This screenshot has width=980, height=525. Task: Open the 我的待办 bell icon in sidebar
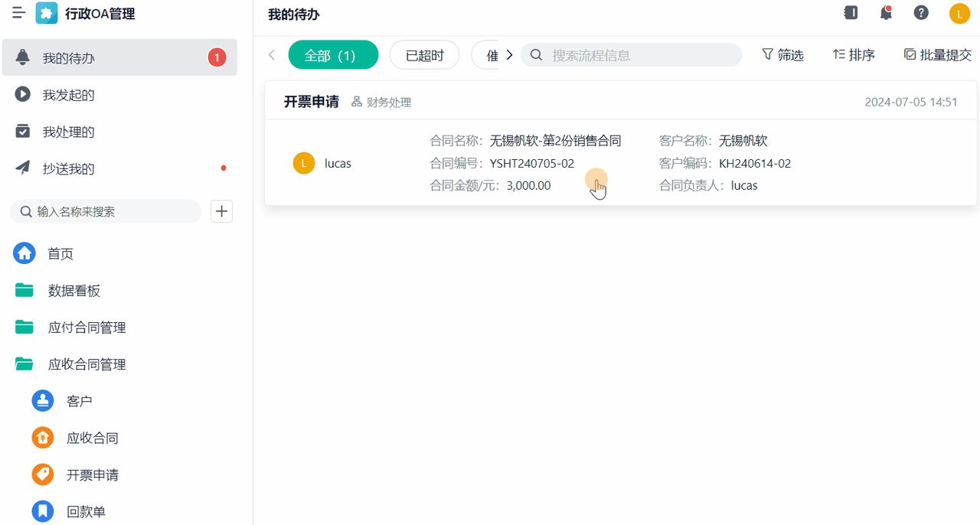pyautogui.click(x=22, y=57)
